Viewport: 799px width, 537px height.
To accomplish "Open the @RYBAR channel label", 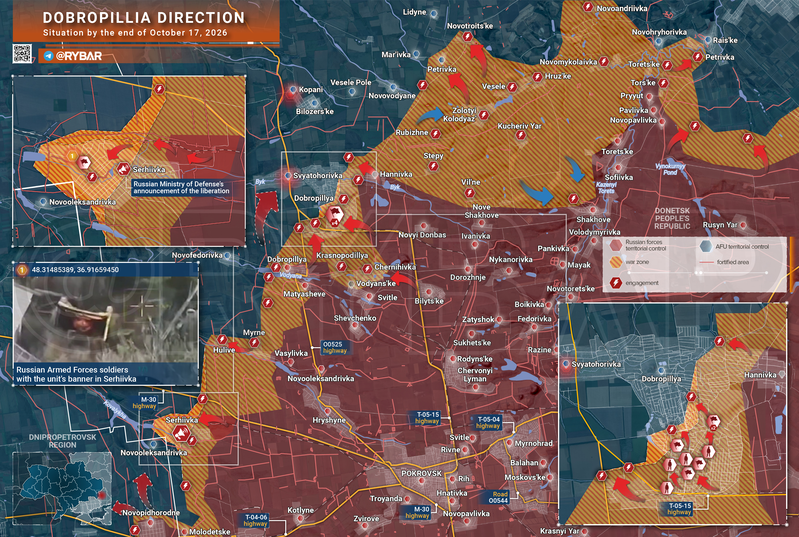I will coord(78,56).
